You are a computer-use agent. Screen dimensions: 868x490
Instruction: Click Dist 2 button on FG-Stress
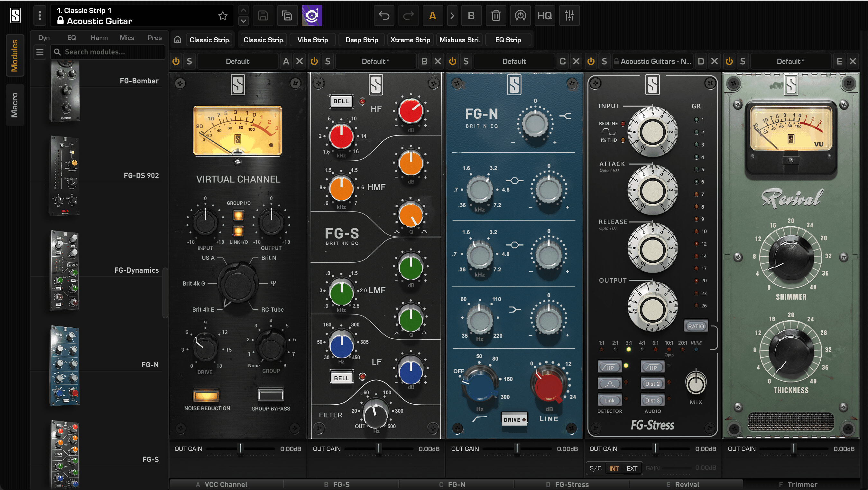[x=652, y=383]
